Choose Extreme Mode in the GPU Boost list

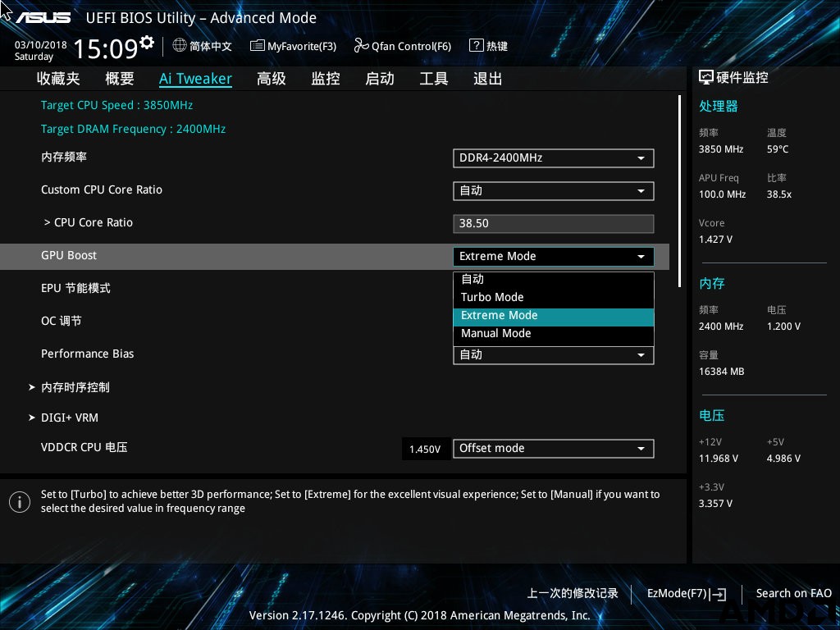[x=554, y=316]
